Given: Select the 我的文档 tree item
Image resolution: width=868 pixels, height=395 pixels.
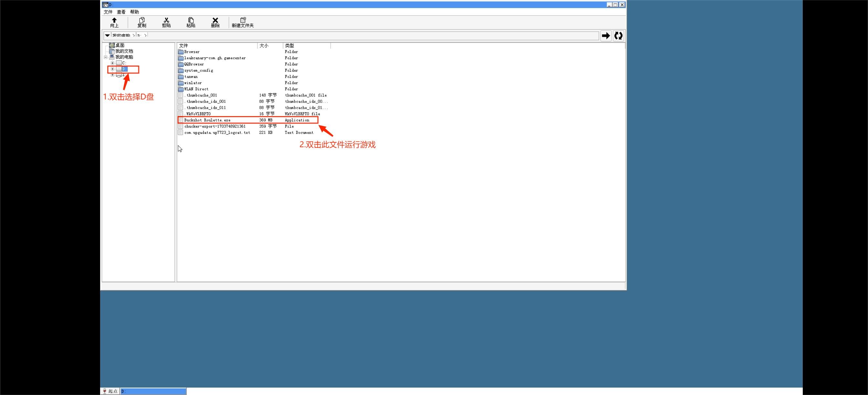Looking at the screenshot, I should pos(124,51).
